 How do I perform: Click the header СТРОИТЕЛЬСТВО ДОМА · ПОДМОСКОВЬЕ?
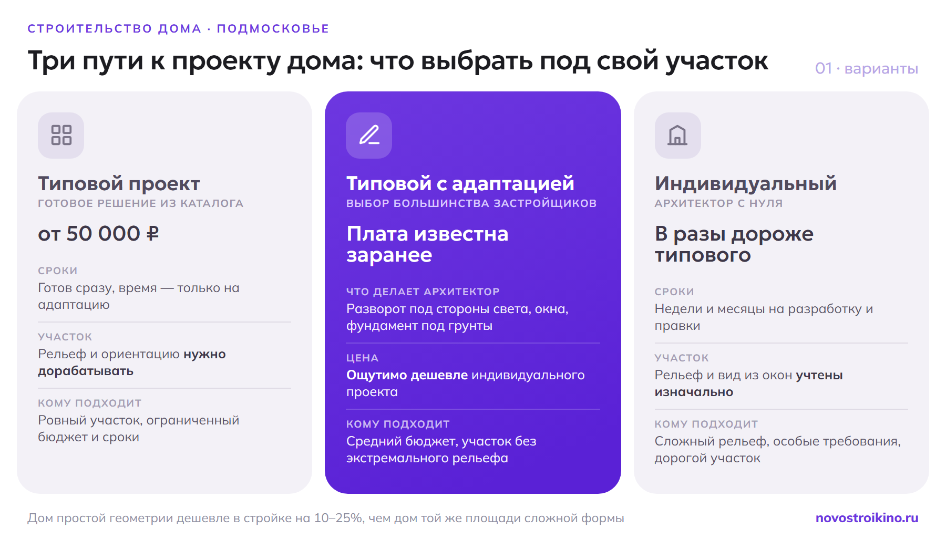pyautogui.click(x=178, y=28)
